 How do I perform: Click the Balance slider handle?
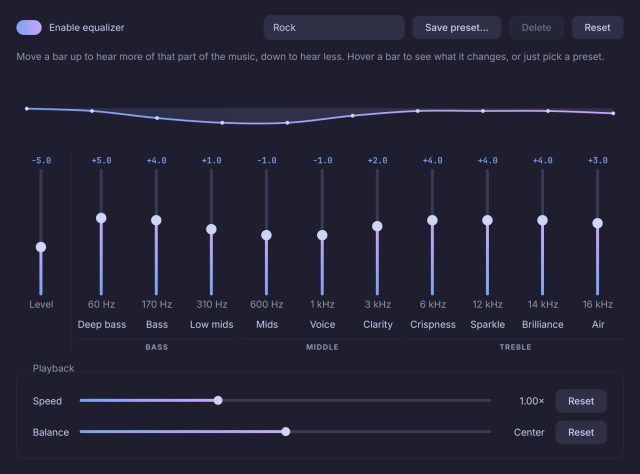pyautogui.click(x=286, y=432)
